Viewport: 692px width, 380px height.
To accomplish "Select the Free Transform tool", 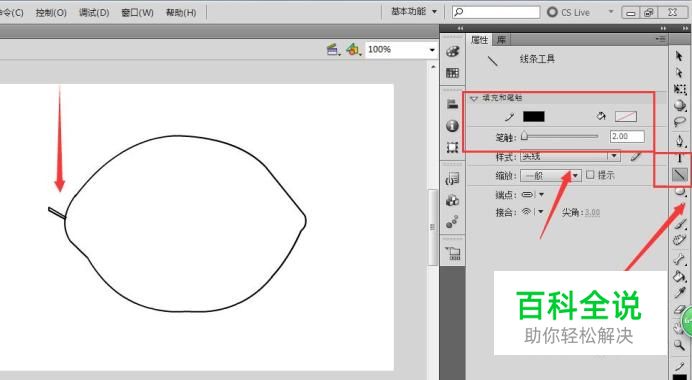I will (680, 89).
